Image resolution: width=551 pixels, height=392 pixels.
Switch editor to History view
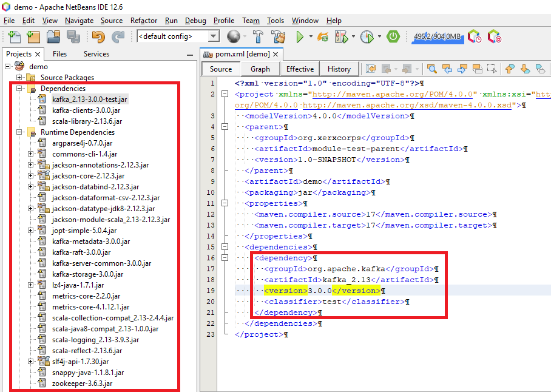pos(339,69)
